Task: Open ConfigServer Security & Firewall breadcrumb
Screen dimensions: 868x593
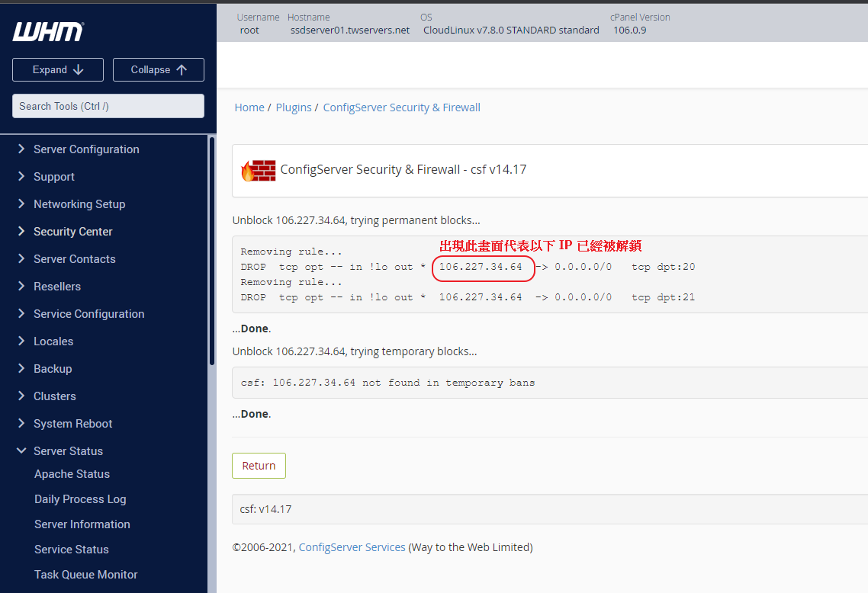Action: point(401,107)
